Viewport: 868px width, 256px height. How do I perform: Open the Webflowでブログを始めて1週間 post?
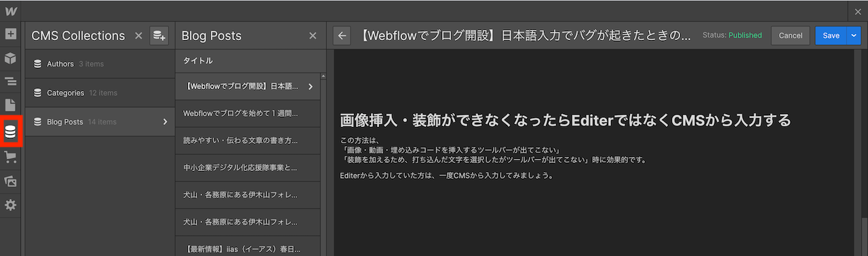248,113
